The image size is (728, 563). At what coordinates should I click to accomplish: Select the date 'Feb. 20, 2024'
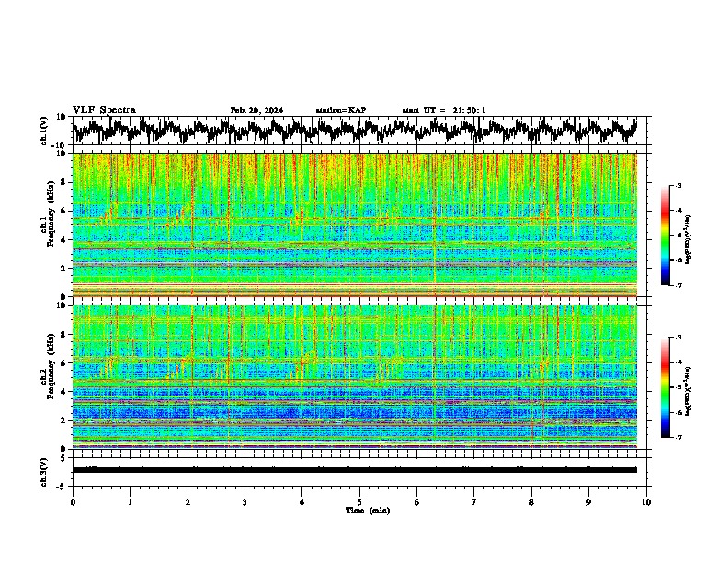[256, 110]
